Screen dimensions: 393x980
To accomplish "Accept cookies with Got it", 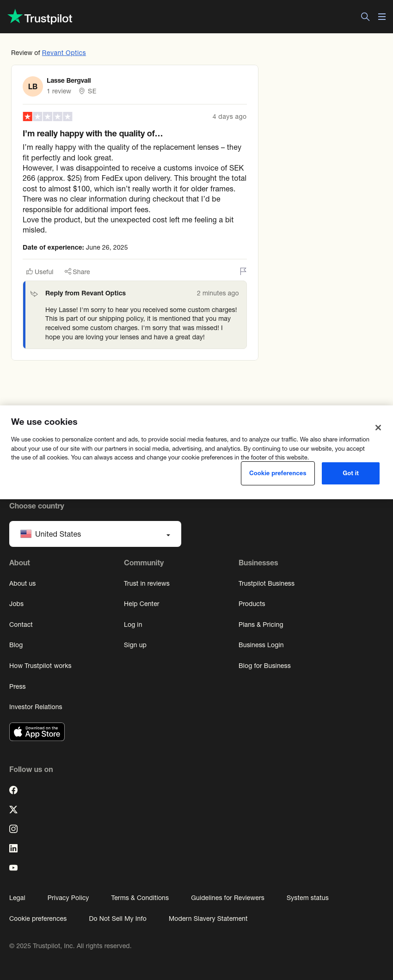I will pyautogui.click(x=350, y=473).
